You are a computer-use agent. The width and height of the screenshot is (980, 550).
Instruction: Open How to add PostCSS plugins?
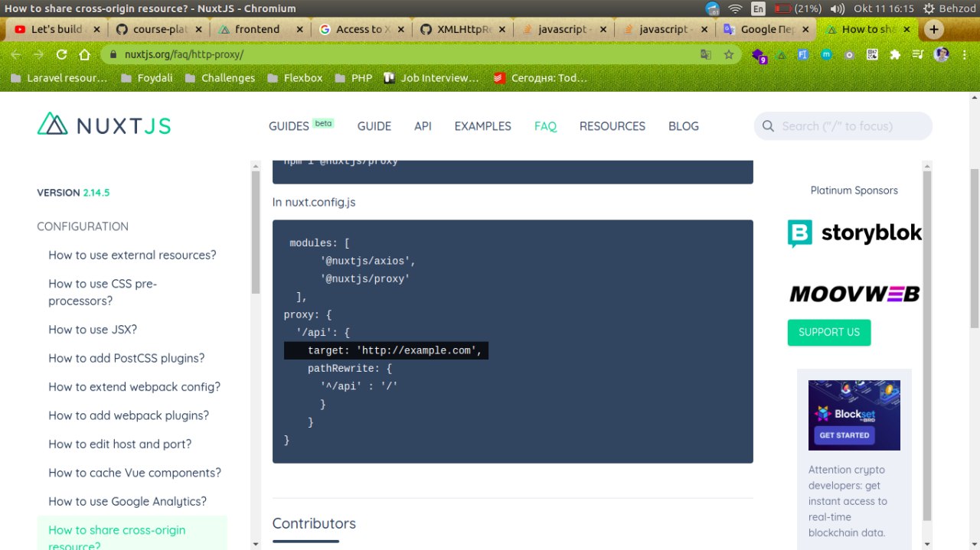[x=126, y=358]
